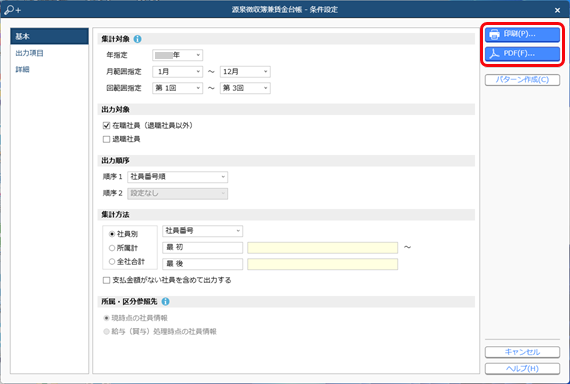Image resolution: width=570 pixels, height=384 pixels.
Task: Select 給与（賞与）処理時点の社員情報 option
Action: point(107,332)
